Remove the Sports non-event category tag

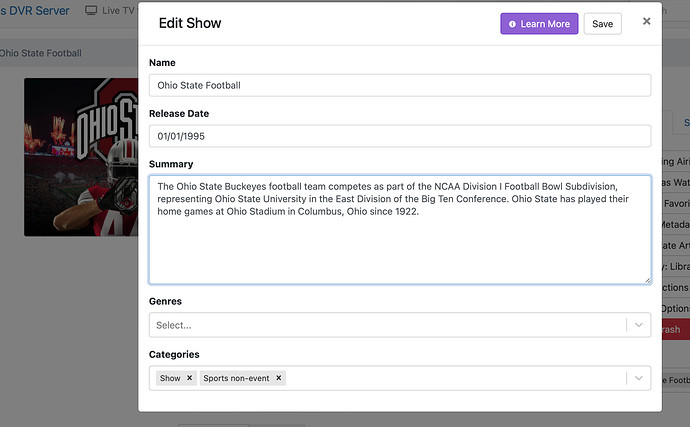coord(279,378)
